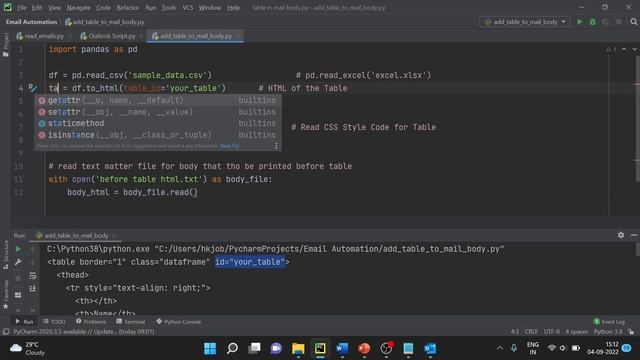The width and height of the screenshot is (640, 360).
Task: Click the gutter icon on line 4
Action: (x=33, y=88)
